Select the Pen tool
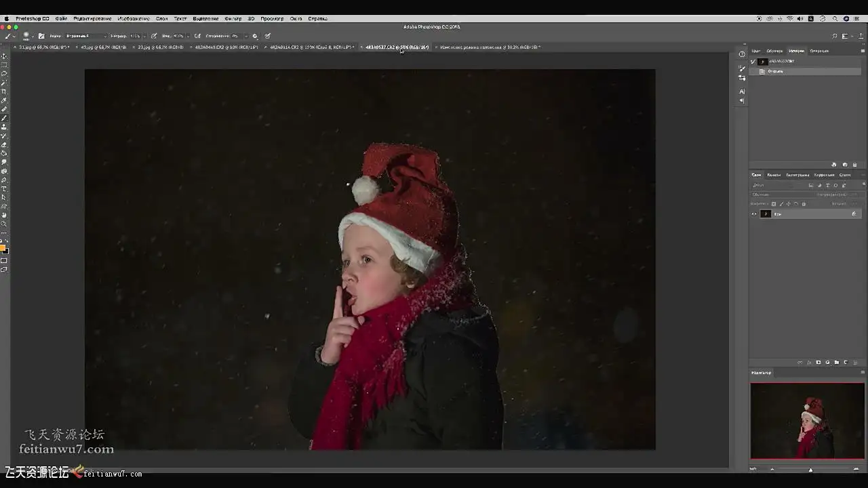 [x=4, y=180]
